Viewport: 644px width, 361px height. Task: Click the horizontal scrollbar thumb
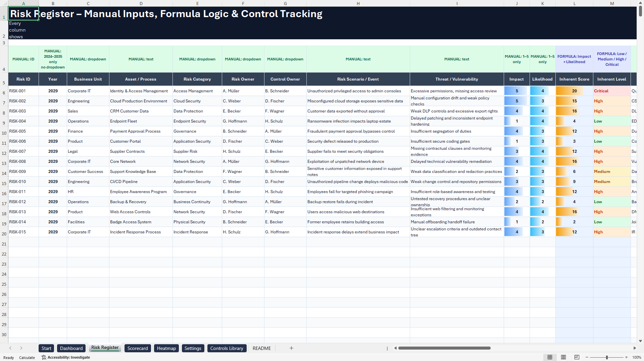coord(444,348)
